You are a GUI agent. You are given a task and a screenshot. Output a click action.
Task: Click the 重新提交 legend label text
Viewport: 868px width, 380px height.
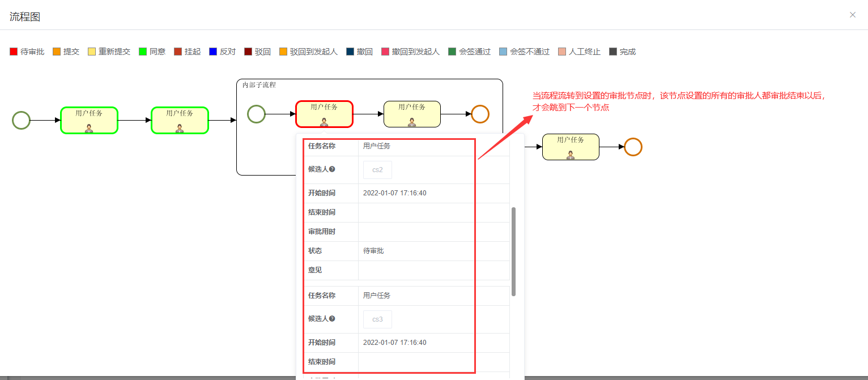114,52
